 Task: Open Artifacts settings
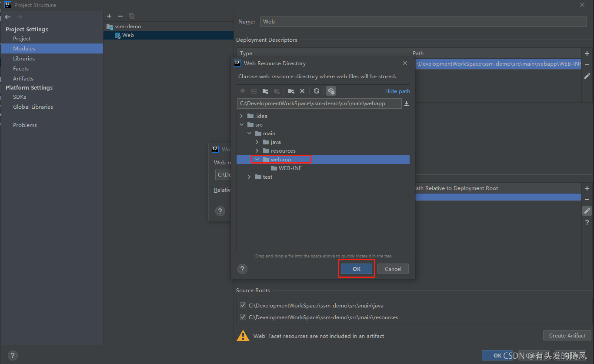(23, 79)
